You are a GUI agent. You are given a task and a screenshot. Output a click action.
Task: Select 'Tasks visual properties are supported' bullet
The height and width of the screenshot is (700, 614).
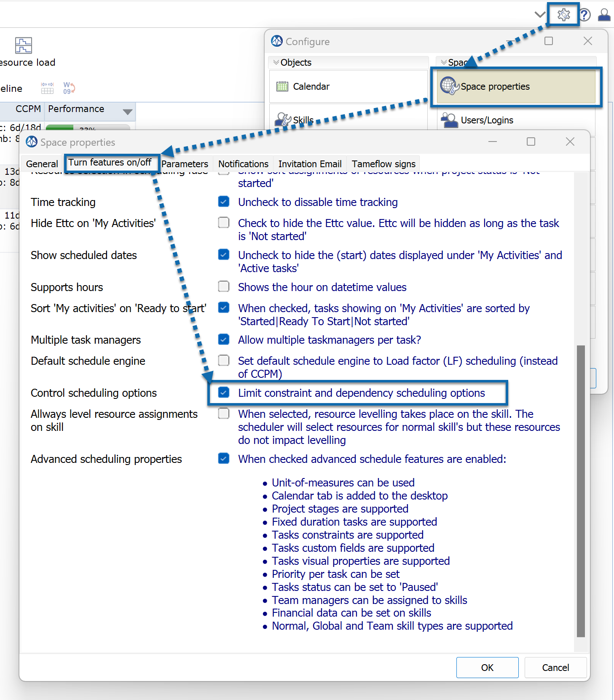coord(361,561)
